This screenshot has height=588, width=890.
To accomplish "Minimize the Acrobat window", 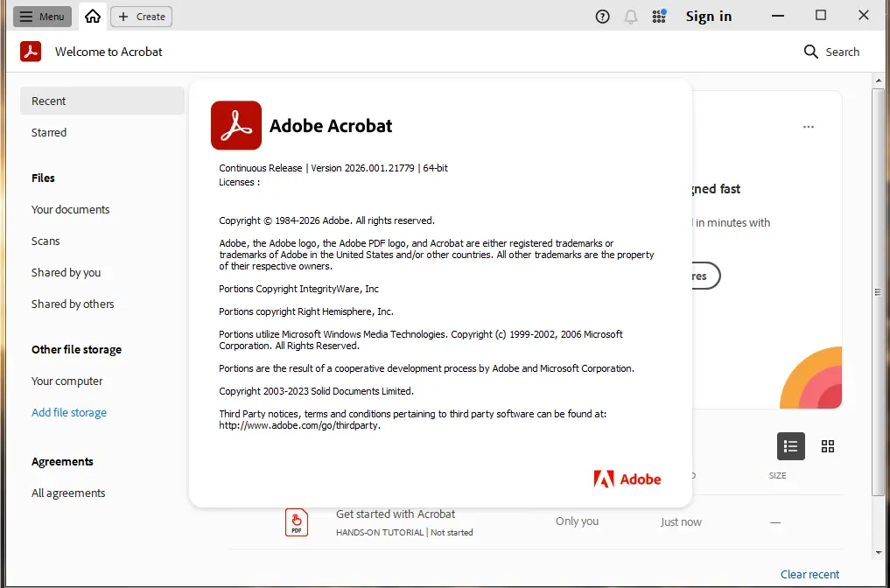I will pyautogui.click(x=778, y=16).
